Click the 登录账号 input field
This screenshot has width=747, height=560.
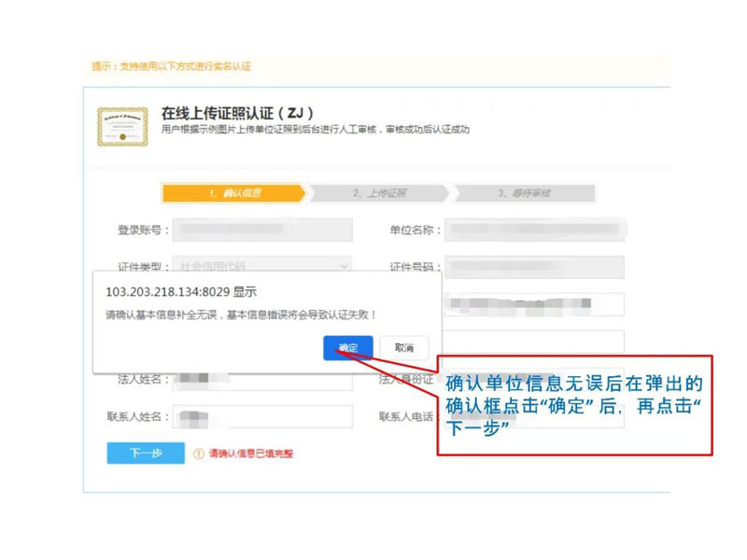click(261, 230)
